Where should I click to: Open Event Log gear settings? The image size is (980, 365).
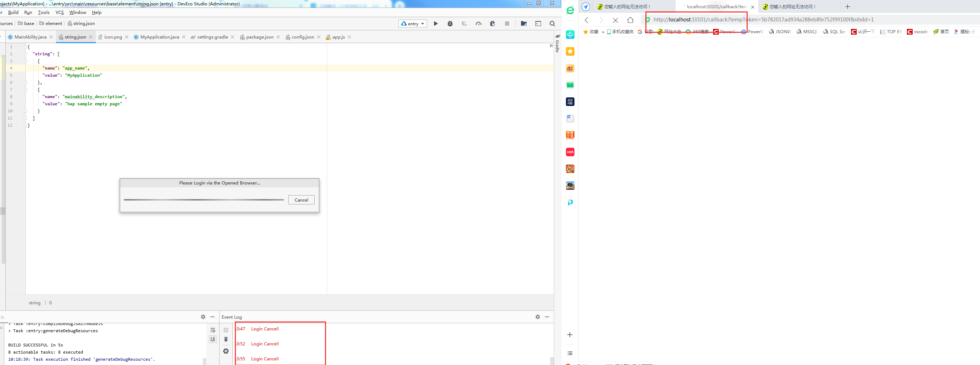pos(537,316)
